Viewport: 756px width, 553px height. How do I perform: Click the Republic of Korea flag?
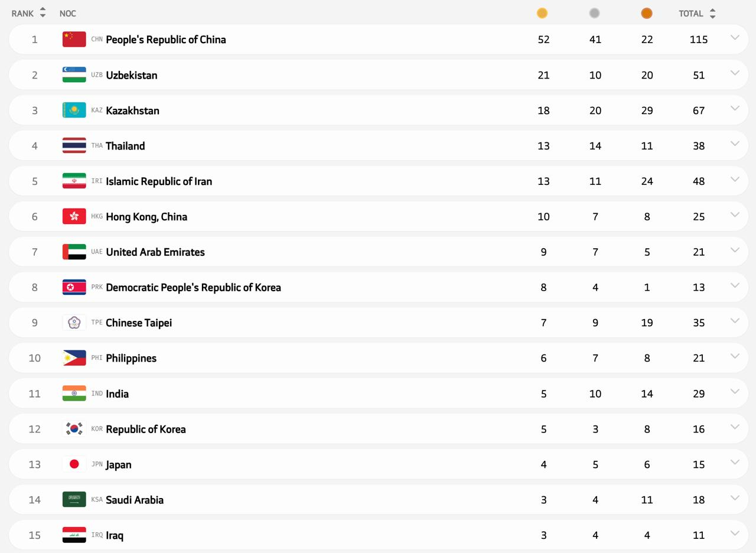(74, 429)
